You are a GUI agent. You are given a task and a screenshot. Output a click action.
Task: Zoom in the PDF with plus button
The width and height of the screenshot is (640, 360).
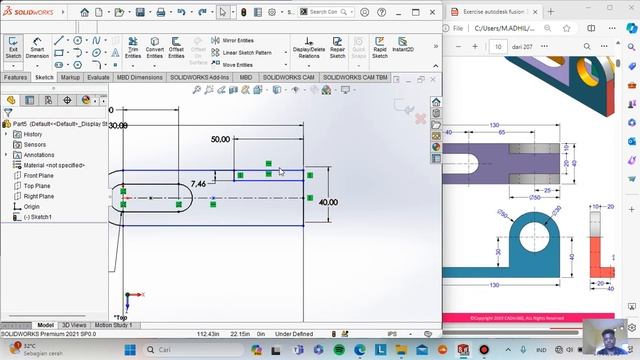tap(475, 47)
